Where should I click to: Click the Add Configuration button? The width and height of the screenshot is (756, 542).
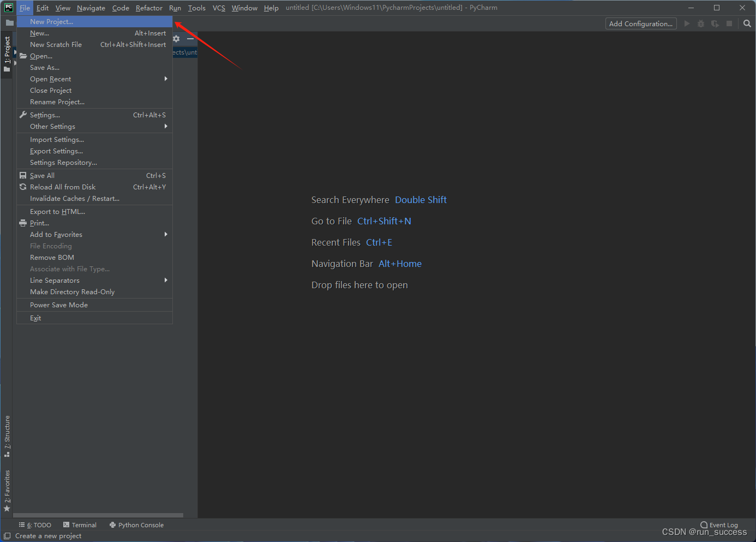(640, 23)
